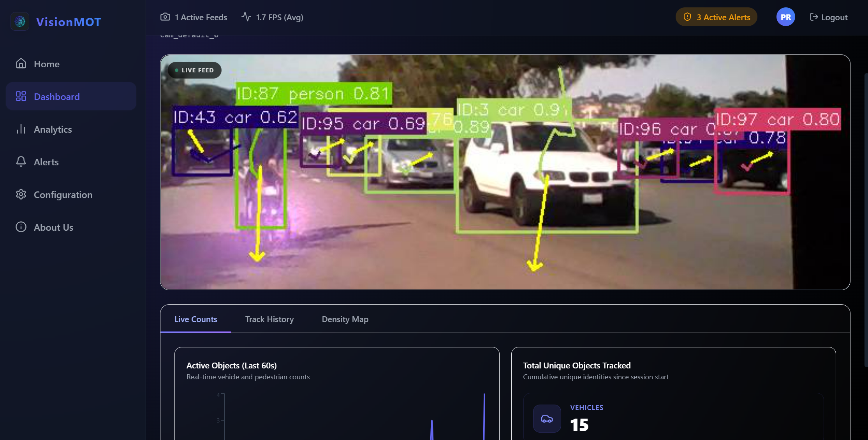
Task: Click the About Us info icon
Action: pos(21,227)
